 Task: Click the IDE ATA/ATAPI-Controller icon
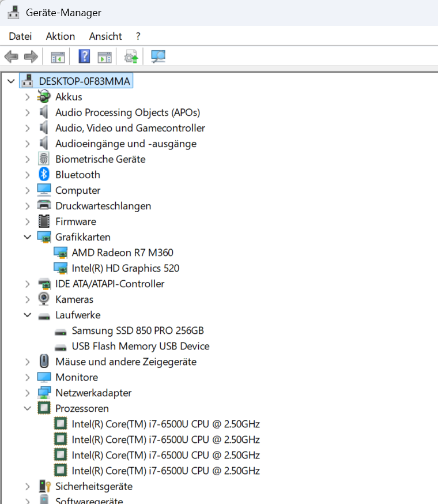pos(44,284)
